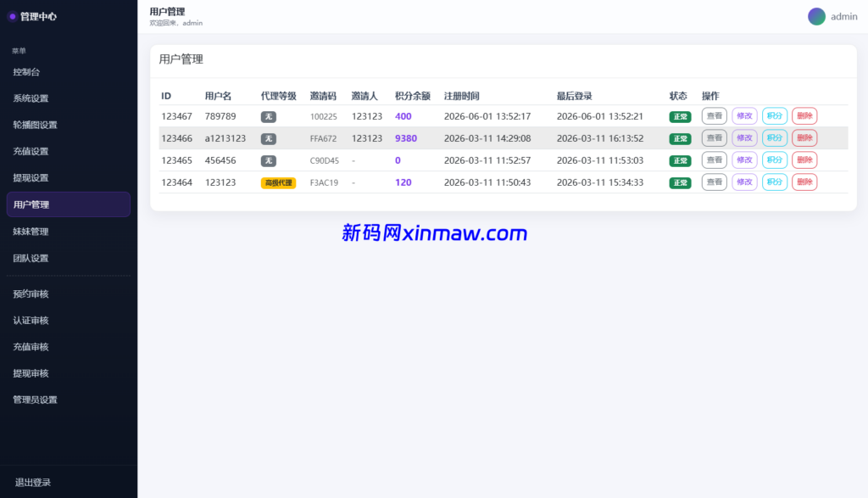Adjust points for user a1213123

tap(775, 138)
